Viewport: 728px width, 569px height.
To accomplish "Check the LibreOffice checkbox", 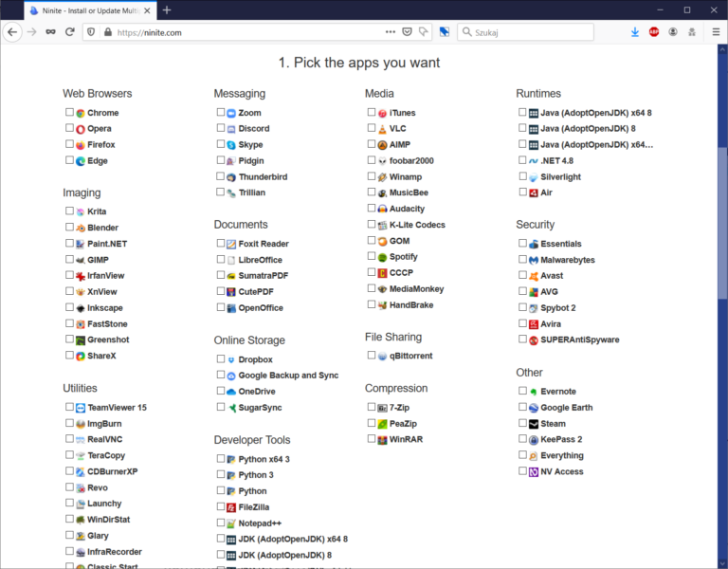I will click(x=221, y=259).
